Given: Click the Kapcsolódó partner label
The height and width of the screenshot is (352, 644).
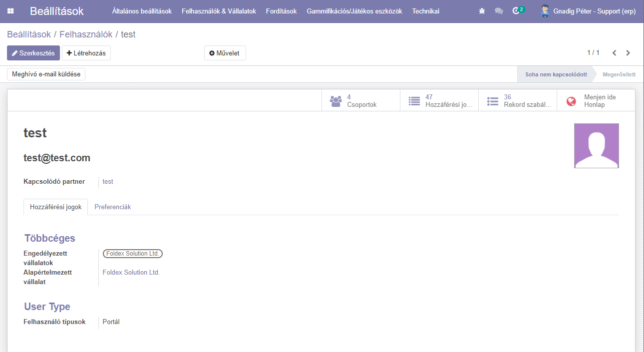Looking at the screenshot, I should 54,182.
